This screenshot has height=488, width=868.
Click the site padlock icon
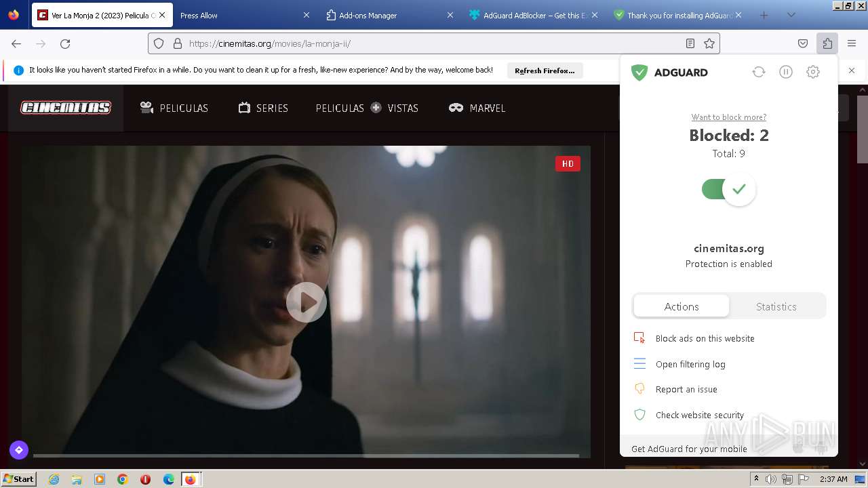178,43
